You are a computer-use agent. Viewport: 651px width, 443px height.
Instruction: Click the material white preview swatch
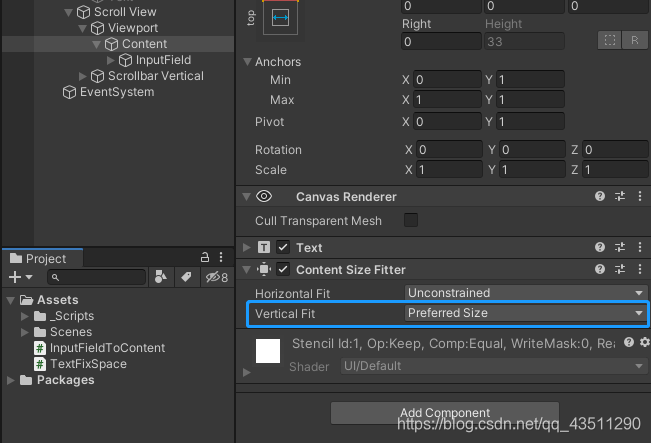pyautogui.click(x=268, y=351)
